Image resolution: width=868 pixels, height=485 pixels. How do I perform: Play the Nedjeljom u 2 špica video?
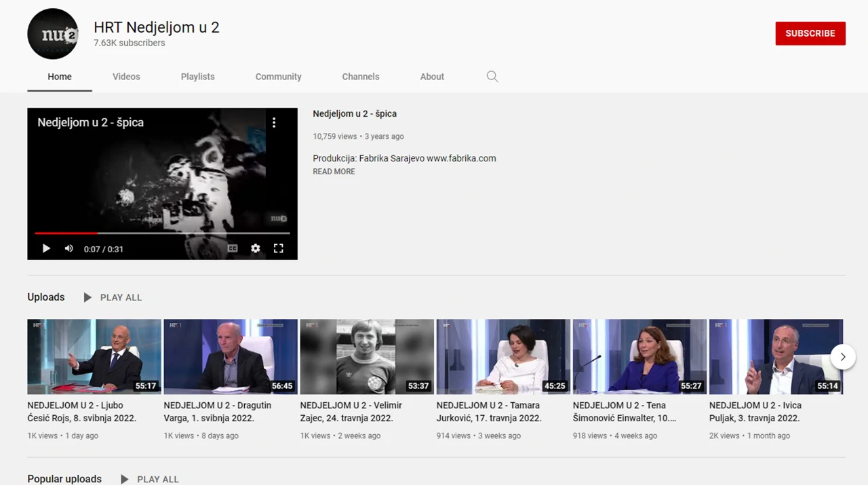tap(45, 248)
